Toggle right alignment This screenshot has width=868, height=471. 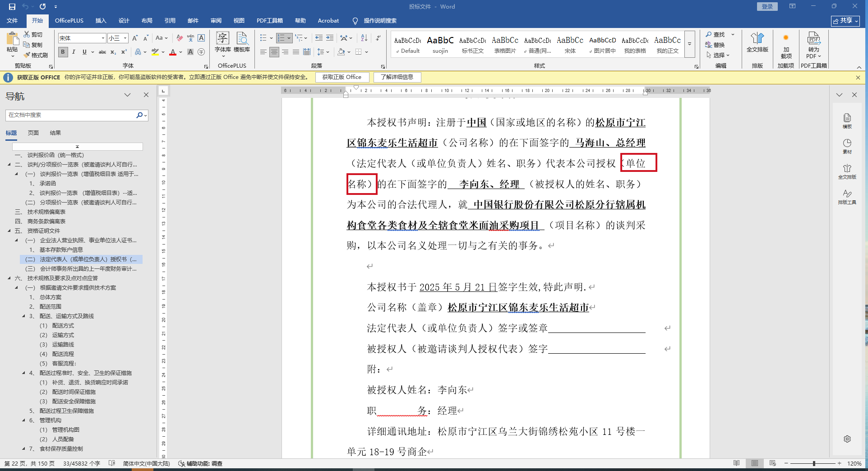pyautogui.click(x=285, y=52)
